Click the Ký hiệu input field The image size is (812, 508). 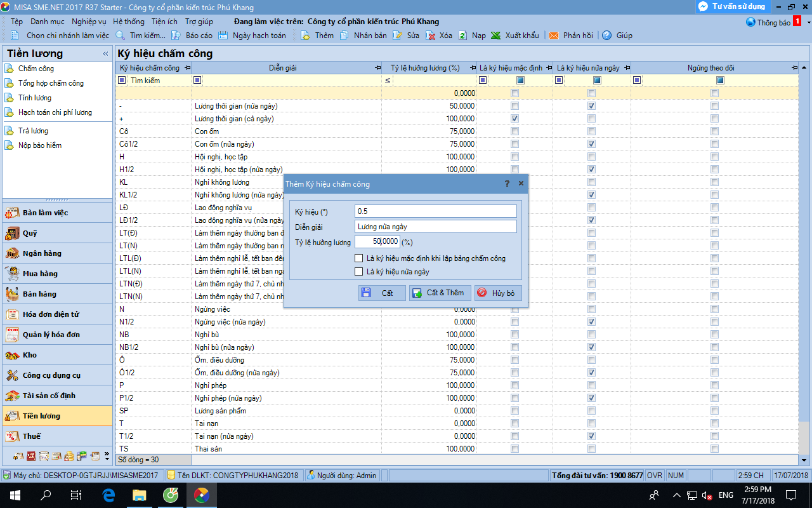(436, 211)
